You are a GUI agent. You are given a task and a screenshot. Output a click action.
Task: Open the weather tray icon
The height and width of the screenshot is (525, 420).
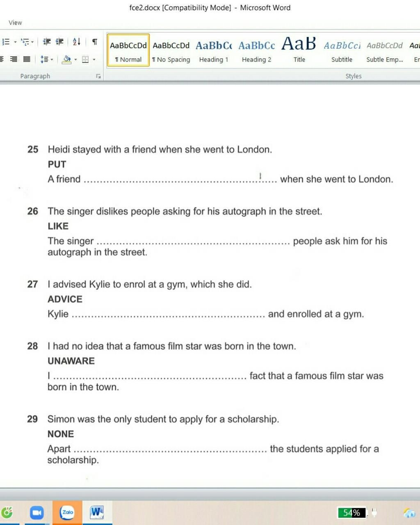click(409, 513)
